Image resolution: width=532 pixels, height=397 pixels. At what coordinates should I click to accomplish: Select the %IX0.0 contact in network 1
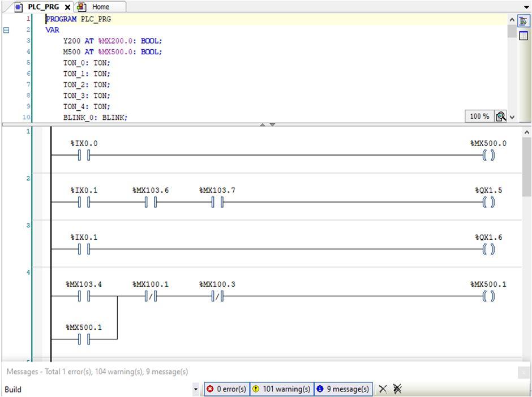tap(84, 156)
